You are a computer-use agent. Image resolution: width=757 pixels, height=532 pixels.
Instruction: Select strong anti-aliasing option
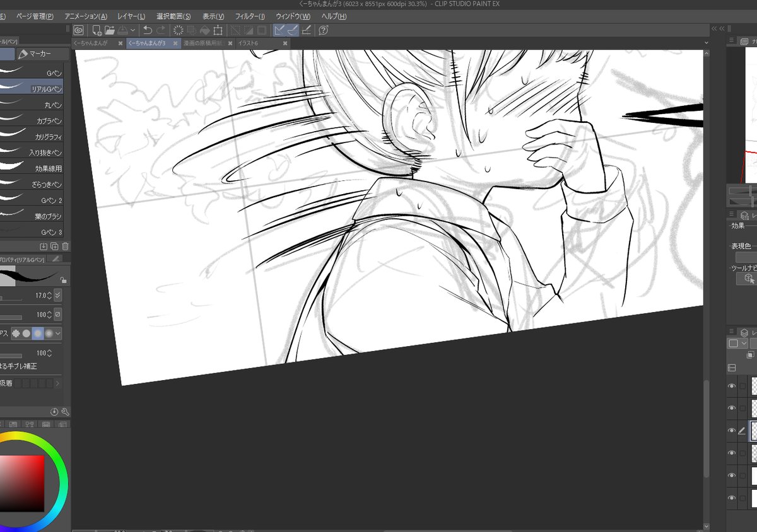[x=49, y=333]
